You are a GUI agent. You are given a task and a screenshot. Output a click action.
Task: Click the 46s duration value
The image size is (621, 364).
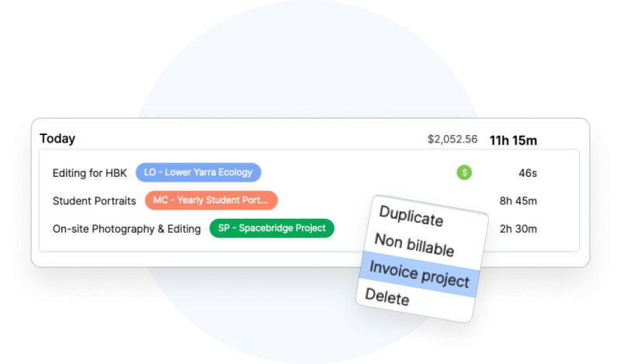pyautogui.click(x=527, y=173)
